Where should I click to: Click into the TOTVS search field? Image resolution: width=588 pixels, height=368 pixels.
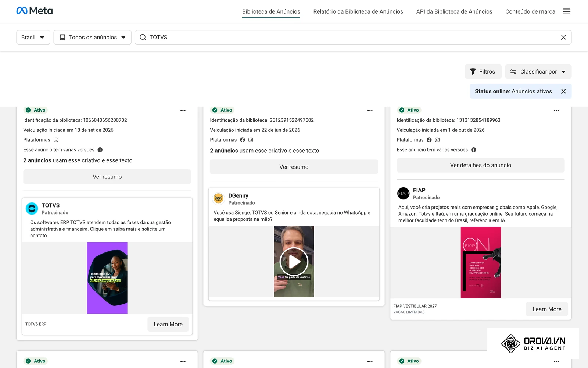point(353,37)
